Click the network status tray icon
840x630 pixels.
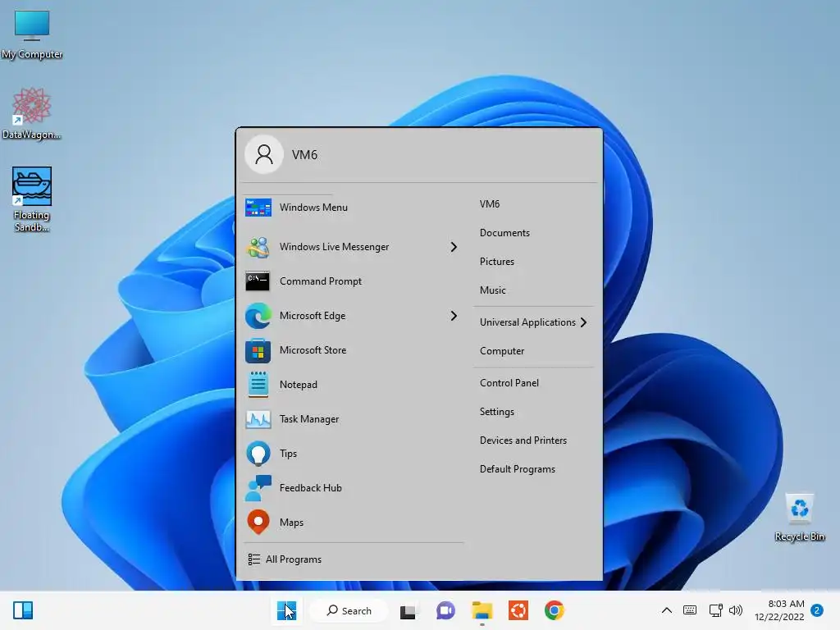(715, 610)
